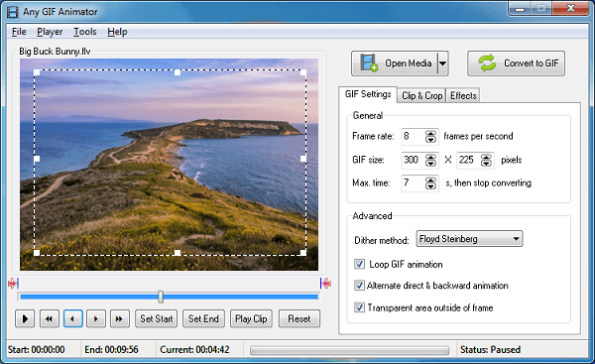Decrease GIF width with down arrow

pyautogui.click(x=430, y=163)
